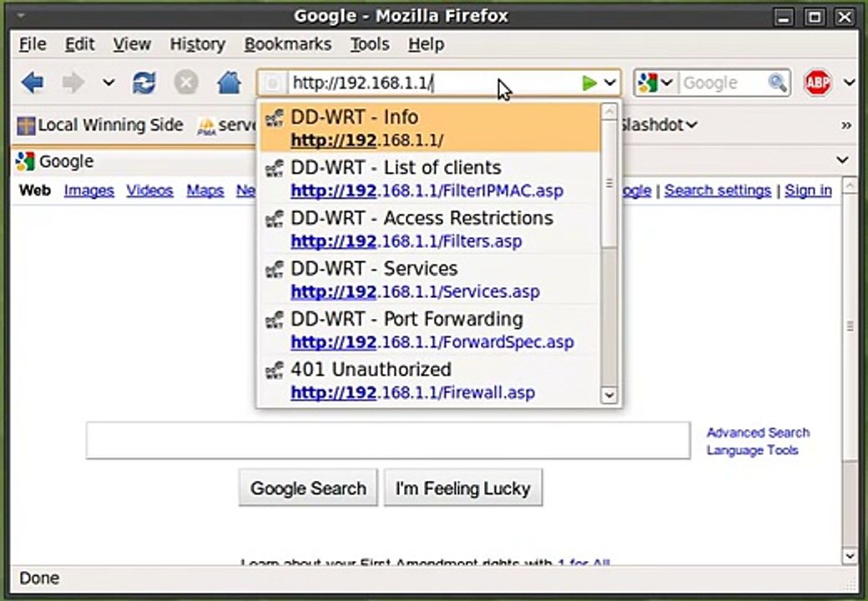Screen dimensions: 868x601
Task: Click the search magnifier icon
Action: (777, 83)
